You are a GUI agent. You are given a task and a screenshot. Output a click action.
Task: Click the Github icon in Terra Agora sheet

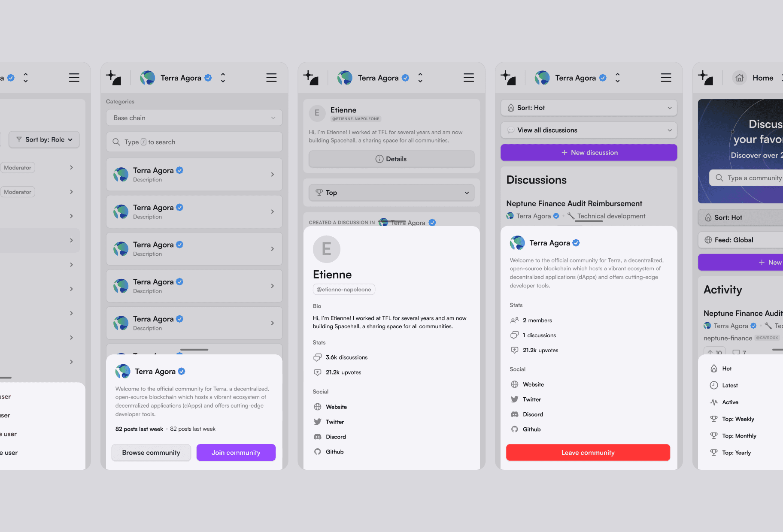click(x=515, y=429)
